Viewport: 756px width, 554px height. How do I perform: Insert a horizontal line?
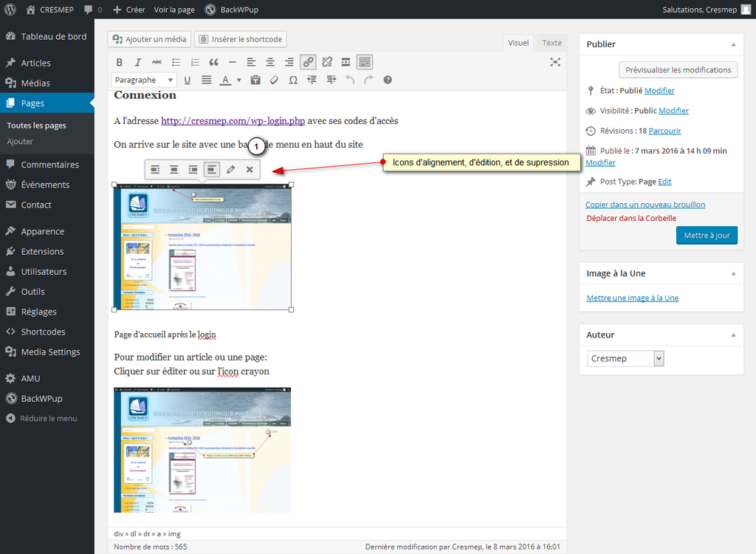click(x=233, y=62)
